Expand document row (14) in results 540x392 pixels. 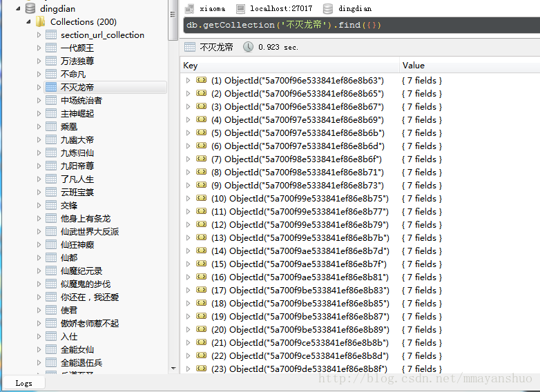[188, 251]
